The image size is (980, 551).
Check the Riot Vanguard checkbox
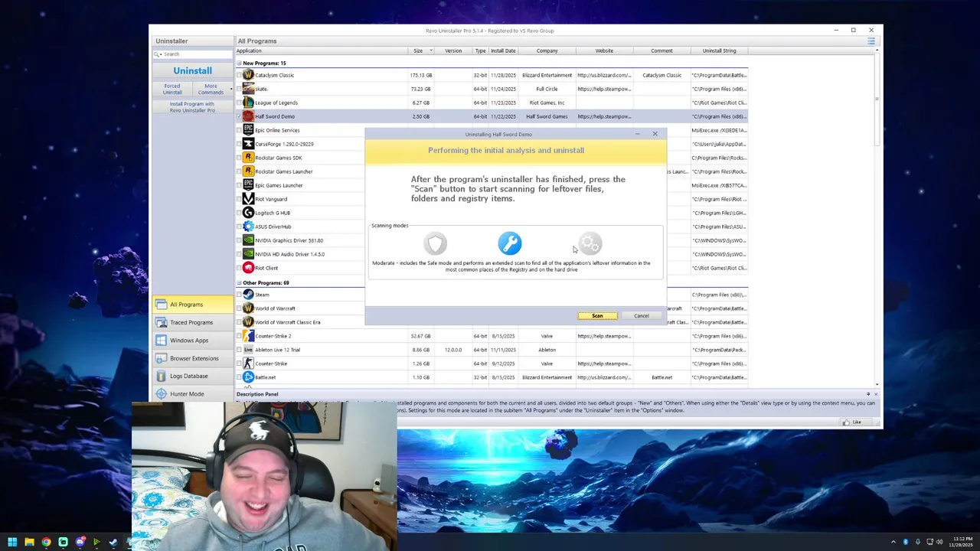point(239,199)
